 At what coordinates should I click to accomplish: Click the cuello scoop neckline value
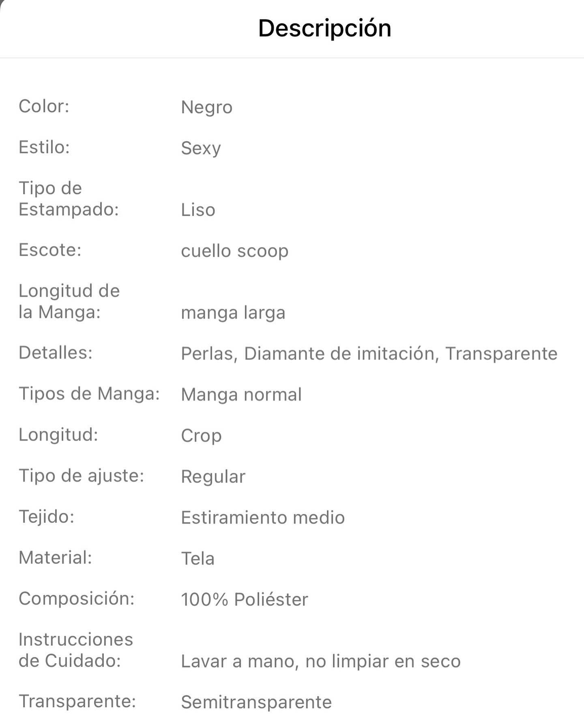[x=234, y=251]
